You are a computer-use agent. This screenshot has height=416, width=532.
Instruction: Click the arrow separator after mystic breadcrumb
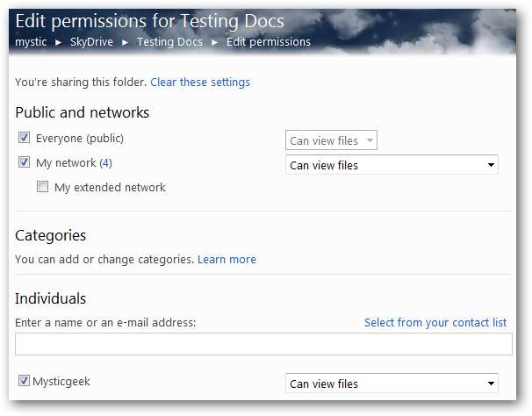(x=60, y=42)
